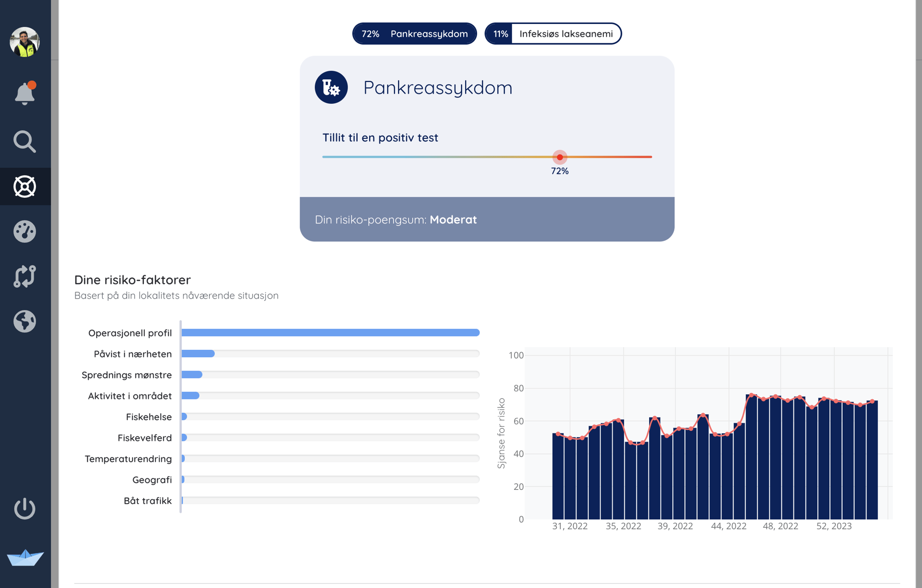Switch to 11% Infeksiøs lakseanemi tab
This screenshot has width=922, height=588.
tap(553, 34)
